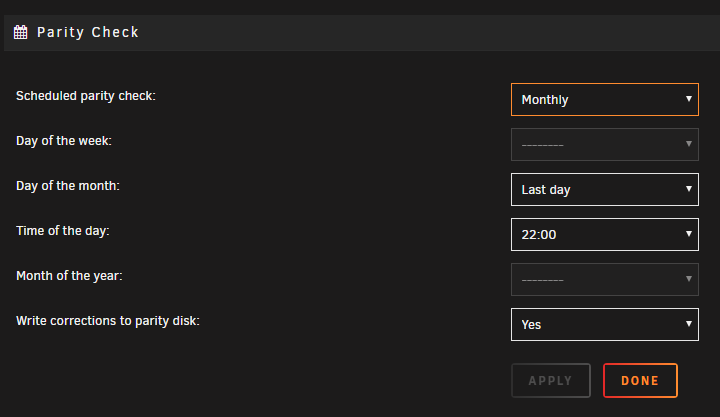720x417 pixels.
Task: Click the Time of the day label
Action: tap(63, 231)
